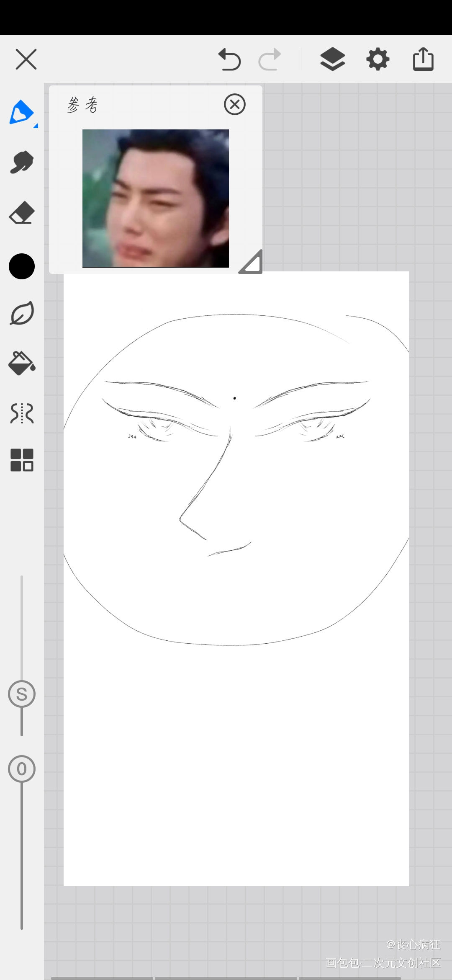Select the paint bucket fill tool
The image size is (452, 980).
tap(22, 363)
